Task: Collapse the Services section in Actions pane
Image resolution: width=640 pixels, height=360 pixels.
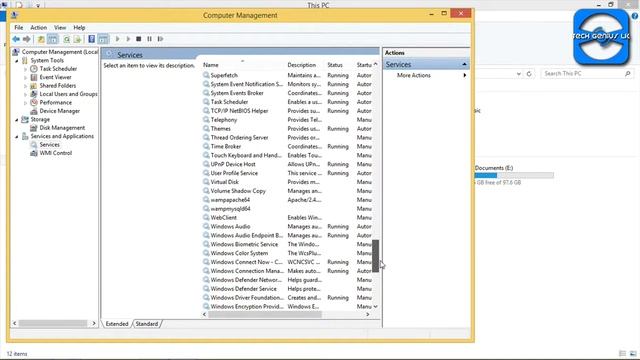Action: (x=464, y=64)
